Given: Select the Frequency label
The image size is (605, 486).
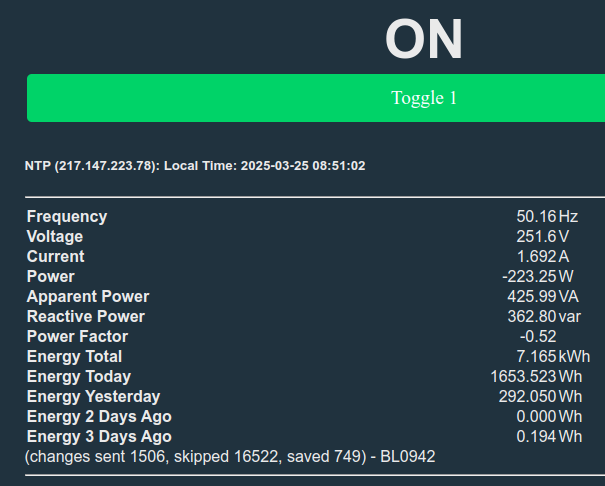Looking at the screenshot, I should coord(67,216).
